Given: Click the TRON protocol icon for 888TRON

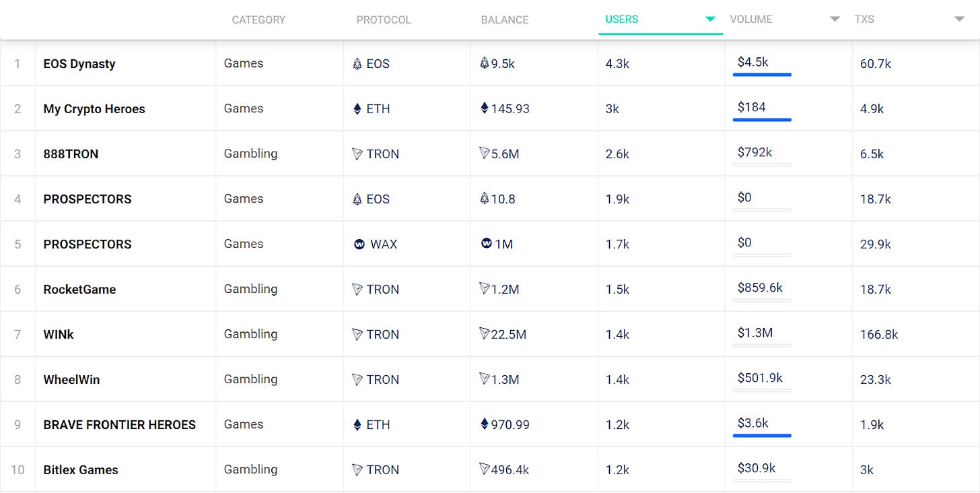Looking at the screenshot, I should pos(357,154).
